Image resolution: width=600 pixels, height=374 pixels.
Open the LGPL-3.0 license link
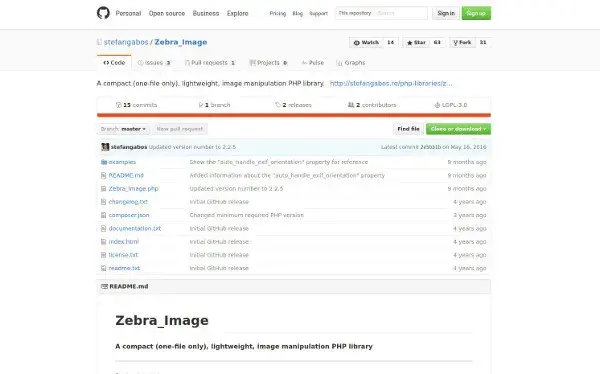(x=451, y=105)
